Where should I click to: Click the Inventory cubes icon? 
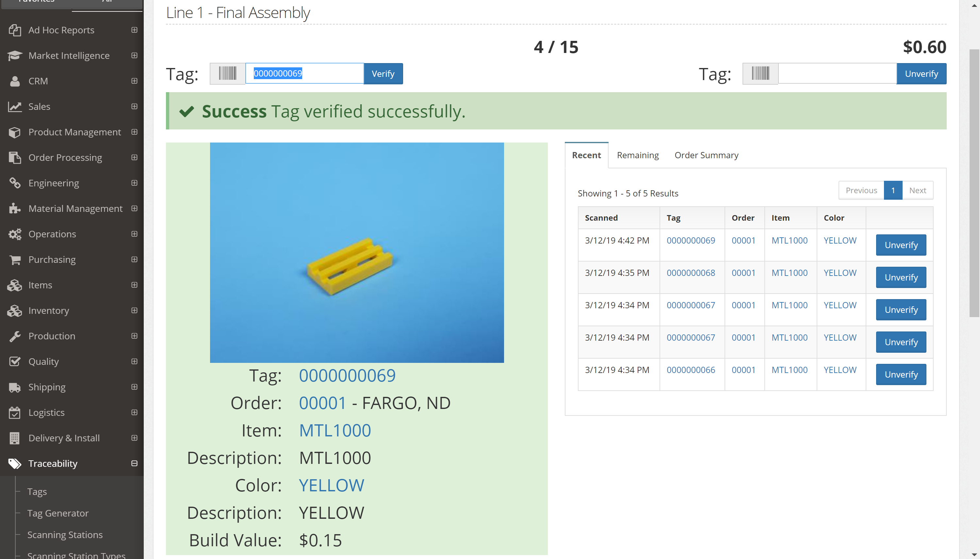coord(15,311)
